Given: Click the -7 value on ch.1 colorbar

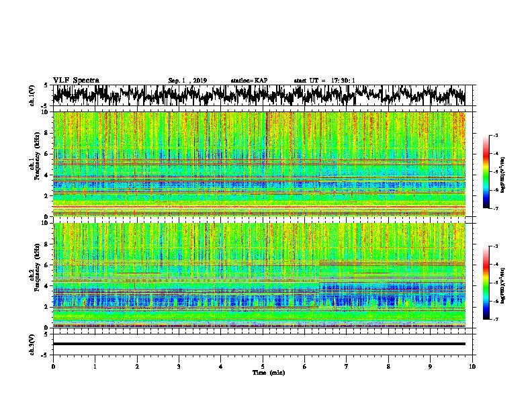Looking at the screenshot, I should coord(495,208).
